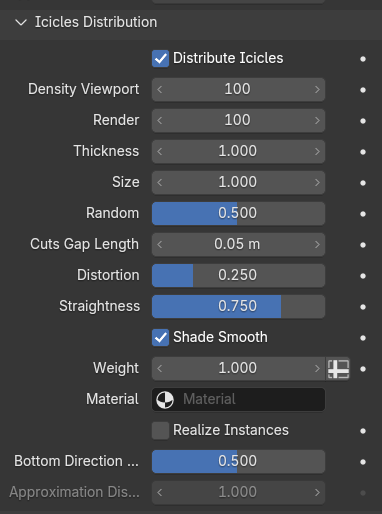This screenshot has height=514, width=382.
Task: Click animate dot beside Realize Instances
Action: click(363, 431)
